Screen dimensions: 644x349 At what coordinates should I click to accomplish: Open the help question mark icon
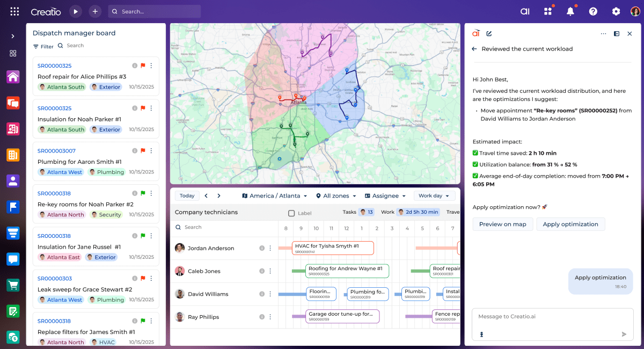click(x=593, y=11)
